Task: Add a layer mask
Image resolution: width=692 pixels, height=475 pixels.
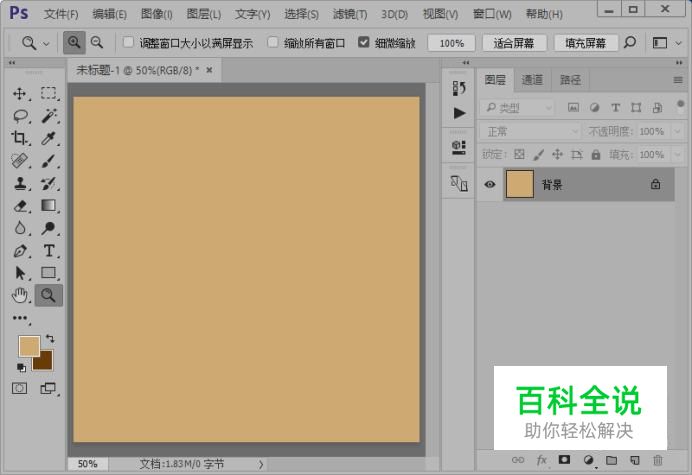Action: click(564, 460)
